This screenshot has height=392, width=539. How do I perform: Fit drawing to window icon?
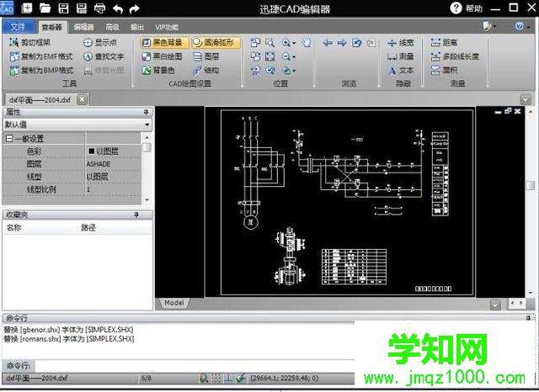coord(269,56)
